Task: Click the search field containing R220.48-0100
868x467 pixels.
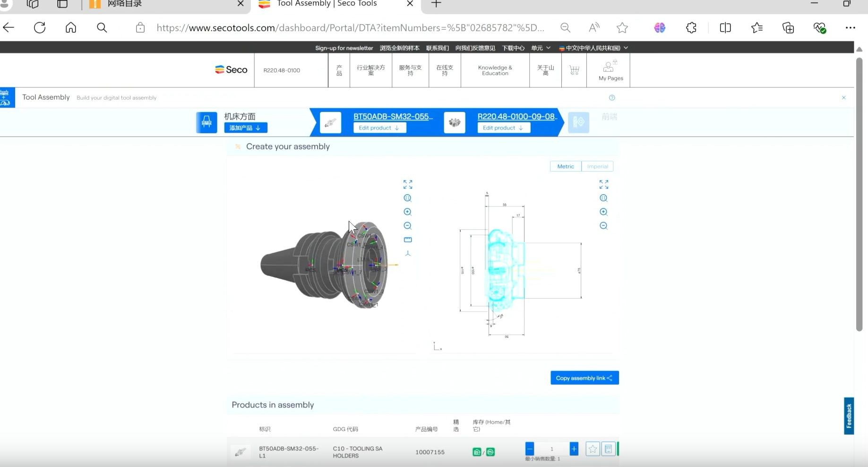Action: (291, 70)
